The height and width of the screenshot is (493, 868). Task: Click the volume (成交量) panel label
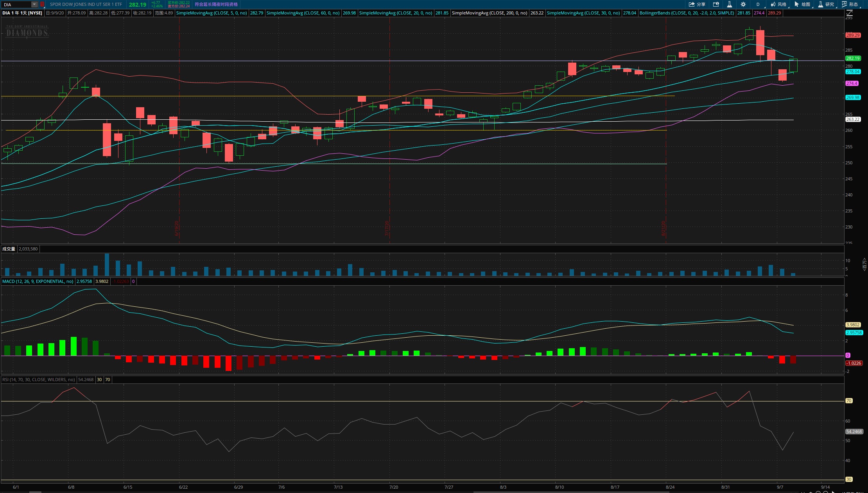pos(9,249)
